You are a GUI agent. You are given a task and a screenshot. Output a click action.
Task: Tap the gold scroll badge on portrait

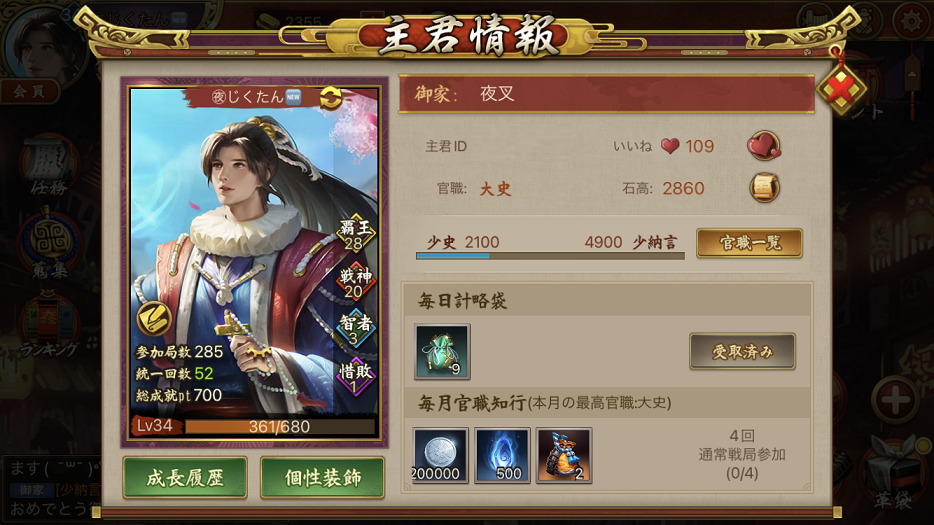coord(154,319)
